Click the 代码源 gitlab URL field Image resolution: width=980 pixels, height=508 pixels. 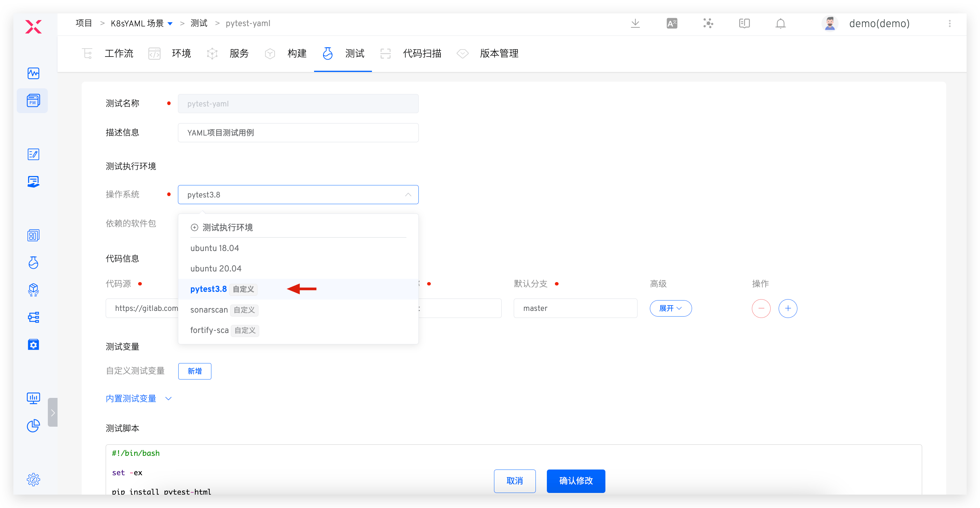pos(142,308)
